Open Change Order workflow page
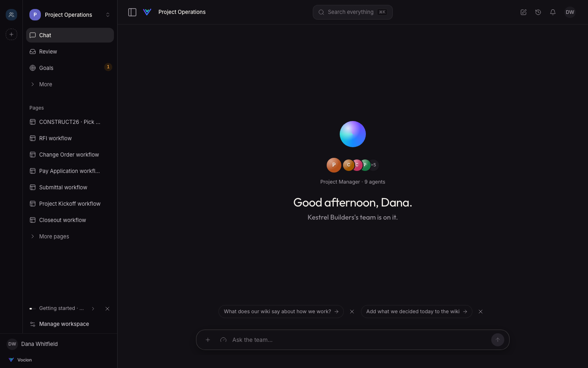 [x=70, y=155]
